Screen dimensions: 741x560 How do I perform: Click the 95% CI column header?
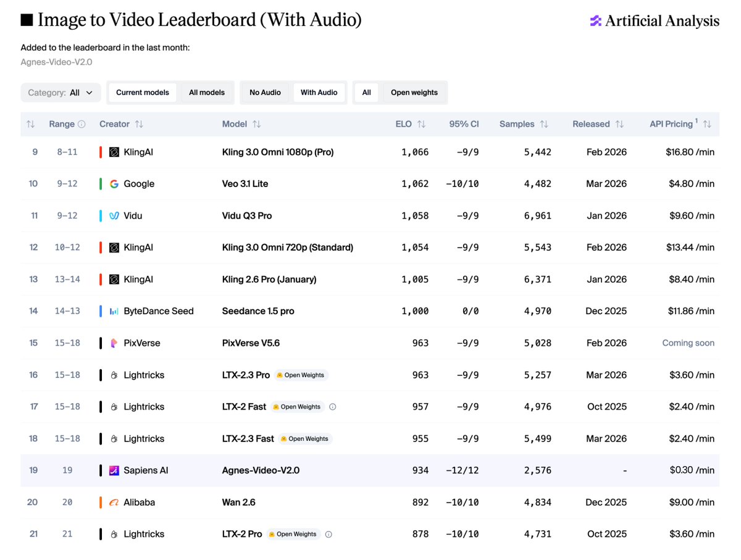pyautogui.click(x=464, y=124)
